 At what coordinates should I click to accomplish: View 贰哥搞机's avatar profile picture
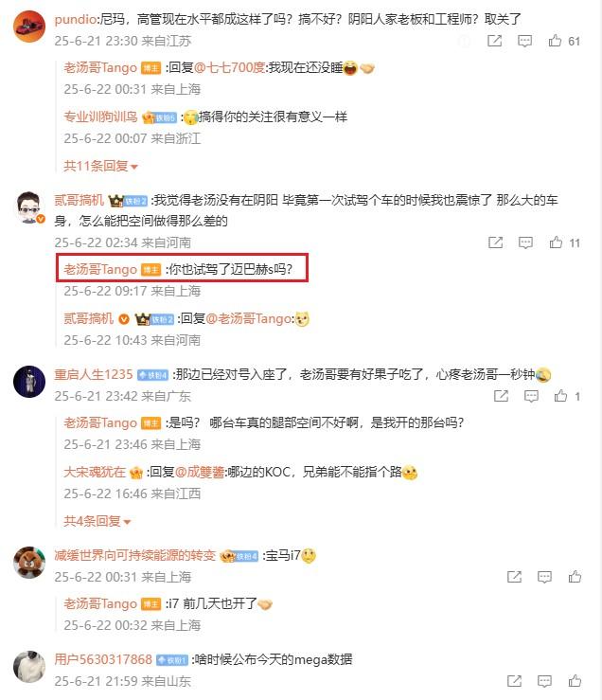pos(29,207)
